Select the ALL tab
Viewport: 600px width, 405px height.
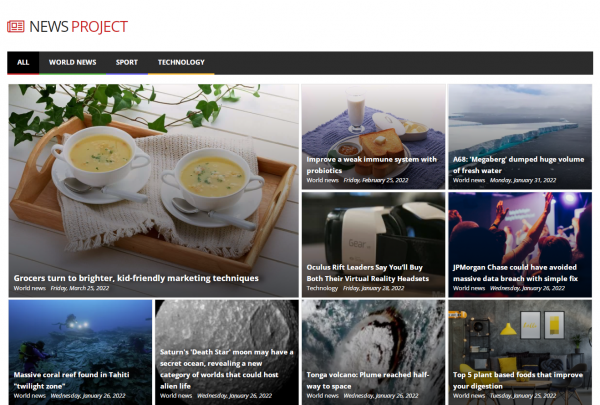point(23,62)
